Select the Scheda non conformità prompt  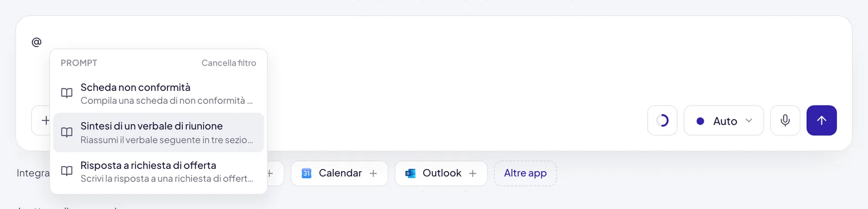pyautogui.click(x=158, y=93)
